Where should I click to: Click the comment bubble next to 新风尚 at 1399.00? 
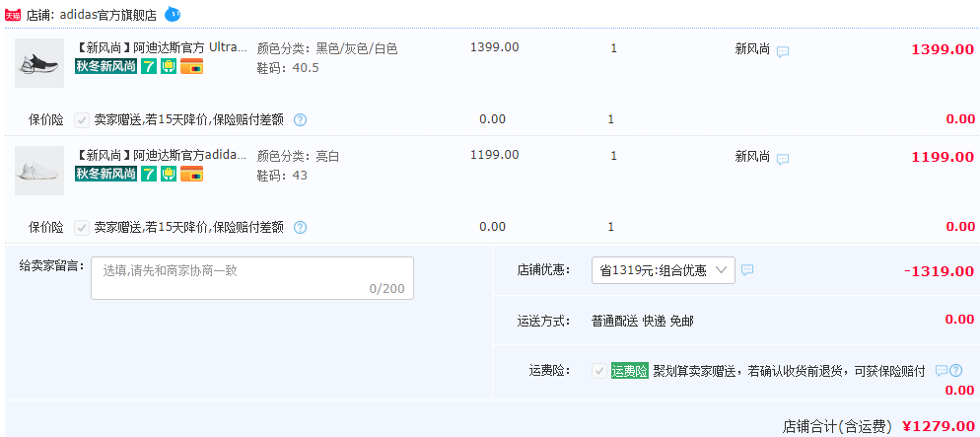click(x=783, y=51)
